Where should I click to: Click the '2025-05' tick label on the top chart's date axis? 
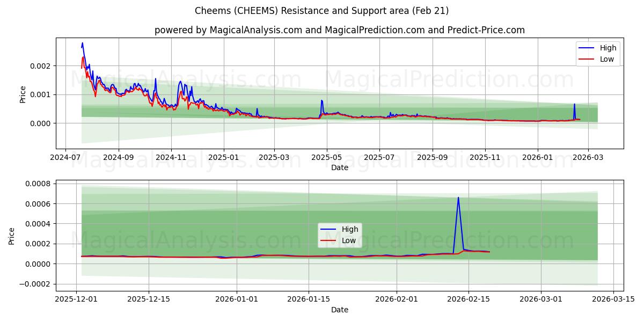click(x=327, y=158)
